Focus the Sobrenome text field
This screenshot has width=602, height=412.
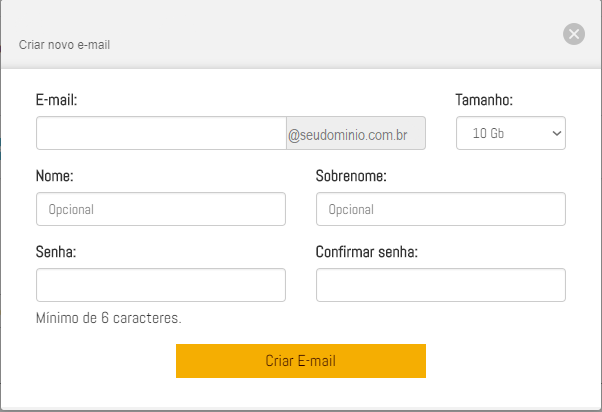pos(441,209)
